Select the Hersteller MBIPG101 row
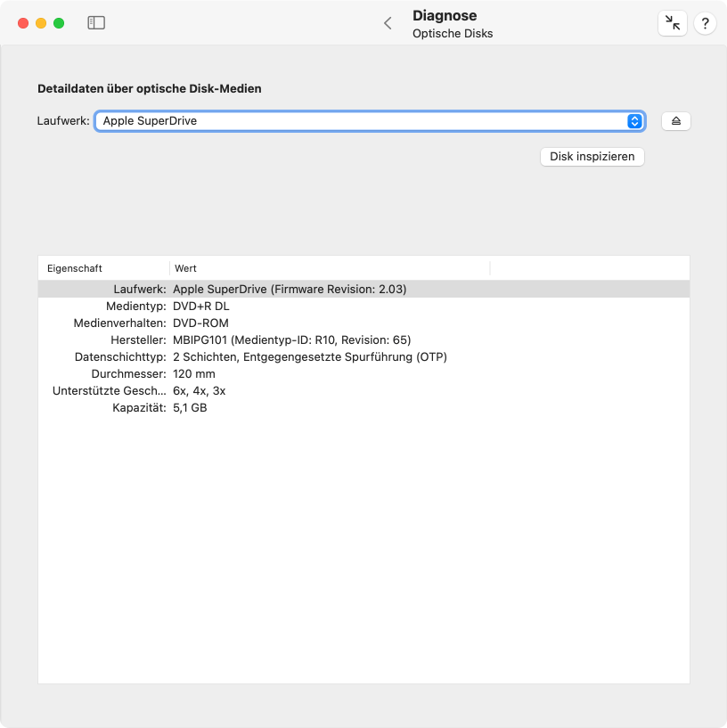The width and height of the screenshot is (727, 728). (363, 339)
